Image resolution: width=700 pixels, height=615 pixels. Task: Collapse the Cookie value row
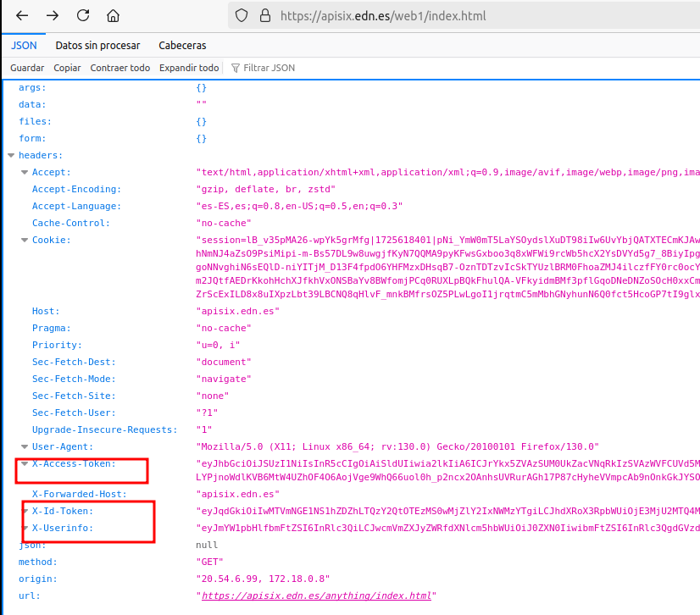(x=25, y=241)
